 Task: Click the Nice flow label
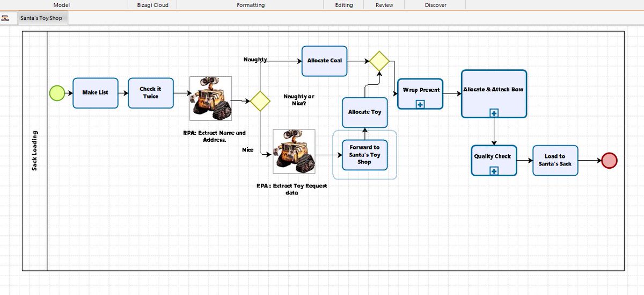click(x=247, y=150)
